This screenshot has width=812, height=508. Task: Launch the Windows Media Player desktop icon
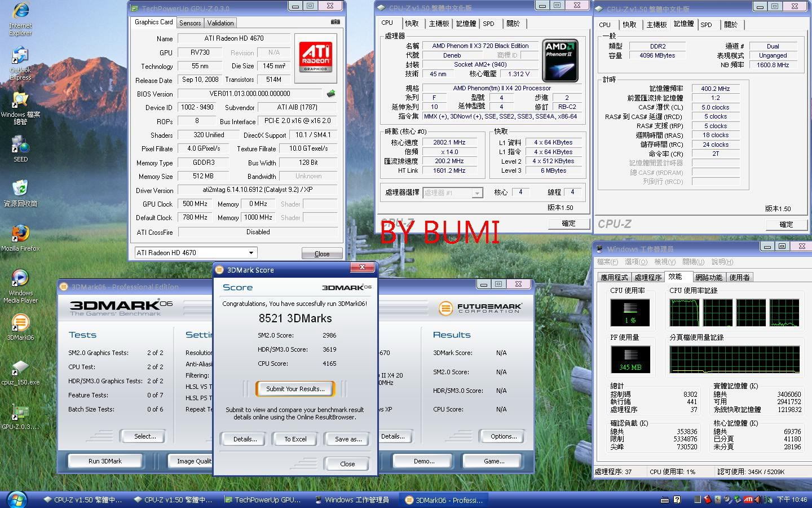20,286
